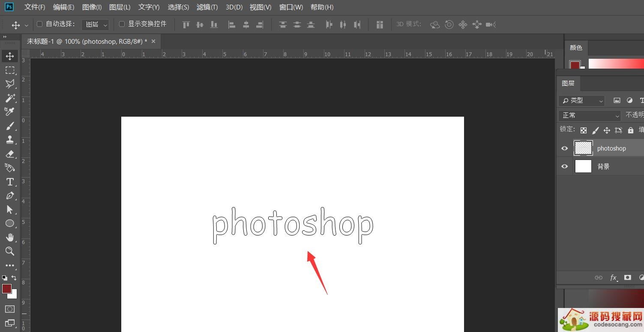Select the Clone Stamp tool

(10, 139)
